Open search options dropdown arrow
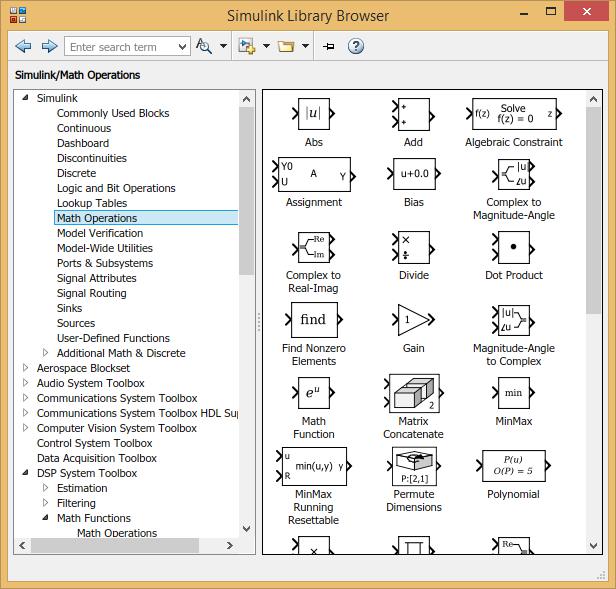616x589 pixels. 224,46
